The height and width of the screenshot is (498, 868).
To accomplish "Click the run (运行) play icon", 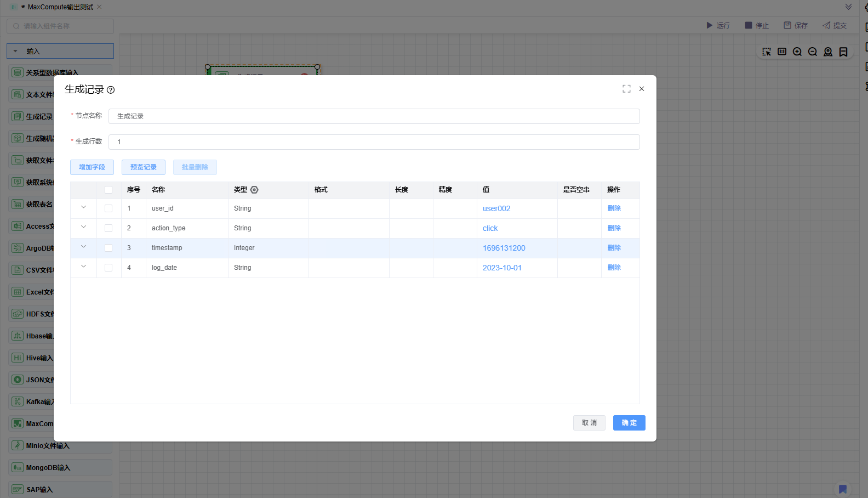I will point(710,25).
